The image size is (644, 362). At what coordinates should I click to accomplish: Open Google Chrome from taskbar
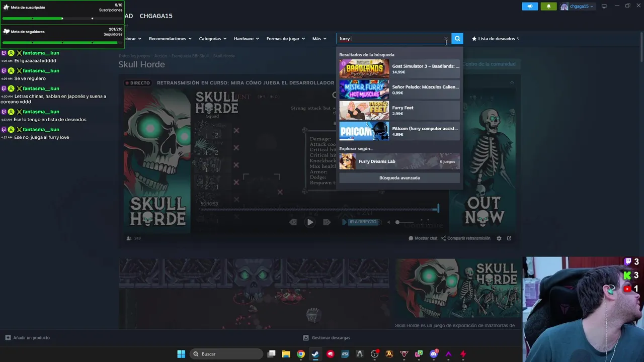tap(301, 354)
